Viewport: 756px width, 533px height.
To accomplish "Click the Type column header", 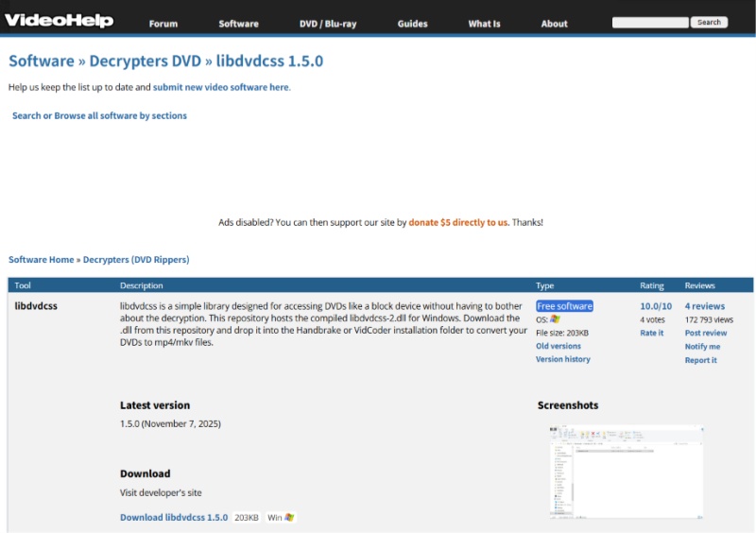I will click(545, 285).
